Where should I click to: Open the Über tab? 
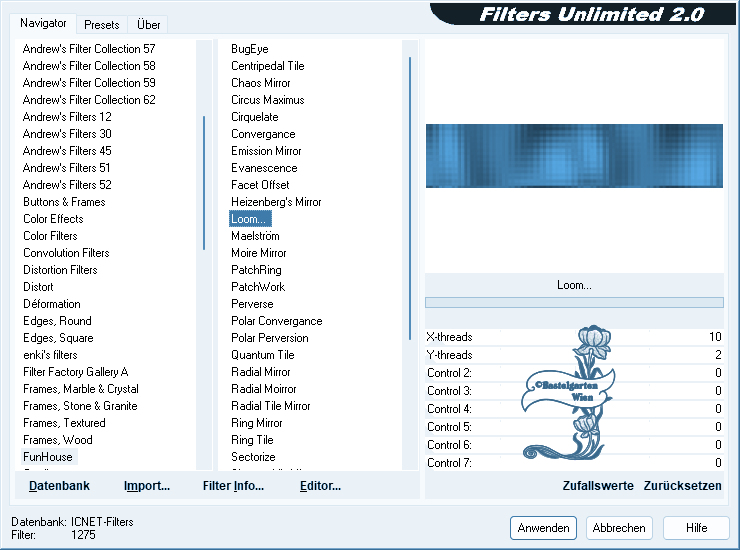coord(148,25)
